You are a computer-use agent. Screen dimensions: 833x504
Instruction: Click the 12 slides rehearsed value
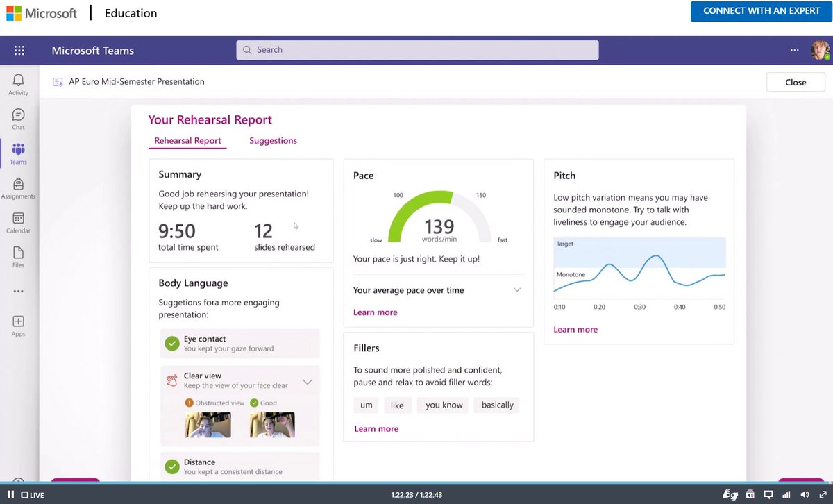(263, 231)
